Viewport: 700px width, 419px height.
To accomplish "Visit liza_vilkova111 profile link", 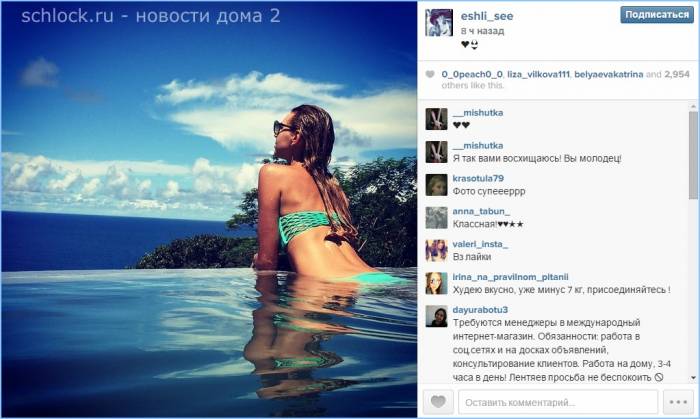I will coord(538,74).
